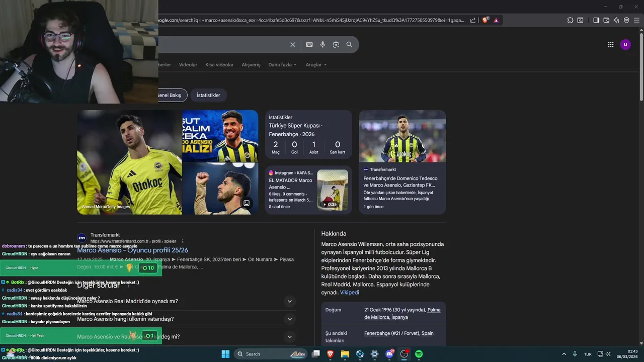Viewport: 644px width, 362px height.
Task: Open the Fenerbahçe team link
Action: (x=377, y=333)
